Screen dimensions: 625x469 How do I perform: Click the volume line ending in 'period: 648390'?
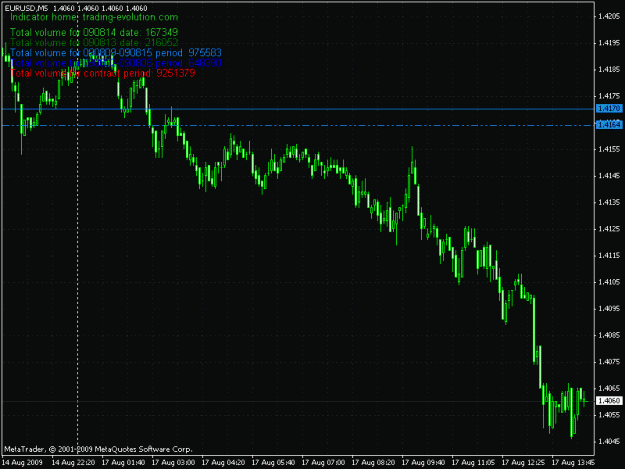[x=116, y=63]
